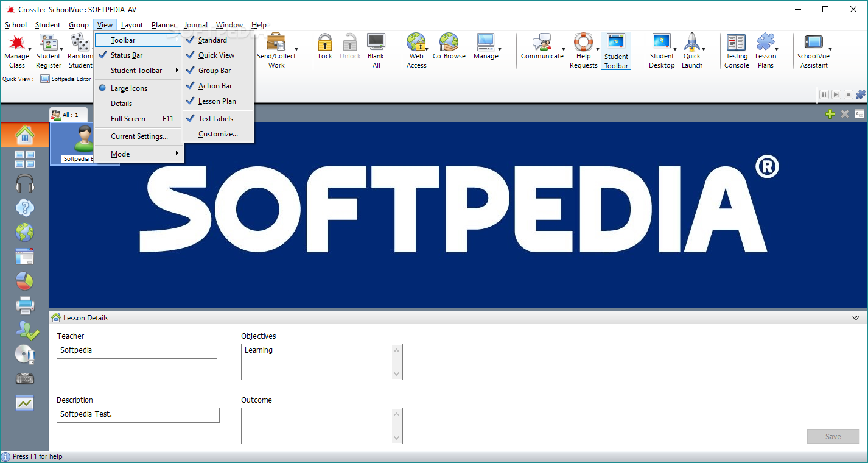
Task: Toggle the Group Bar option
Action: 214,71
